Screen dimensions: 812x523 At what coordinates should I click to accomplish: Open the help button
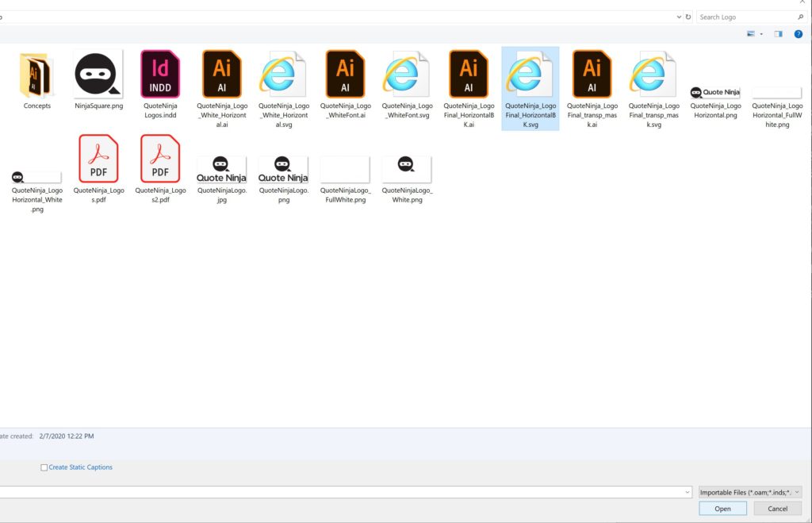(x=798, y=33)
